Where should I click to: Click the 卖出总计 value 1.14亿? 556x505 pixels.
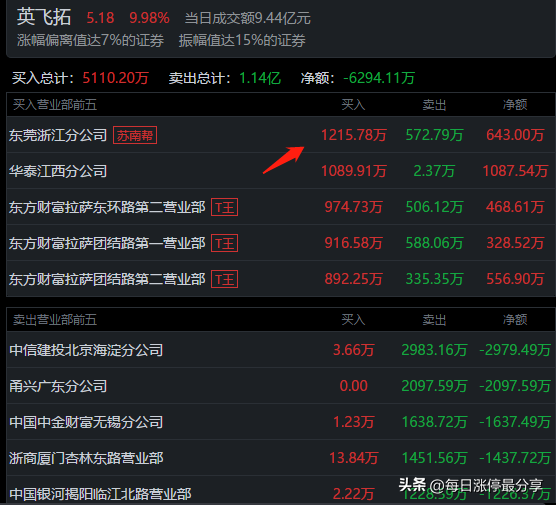(x=260, y=78)
